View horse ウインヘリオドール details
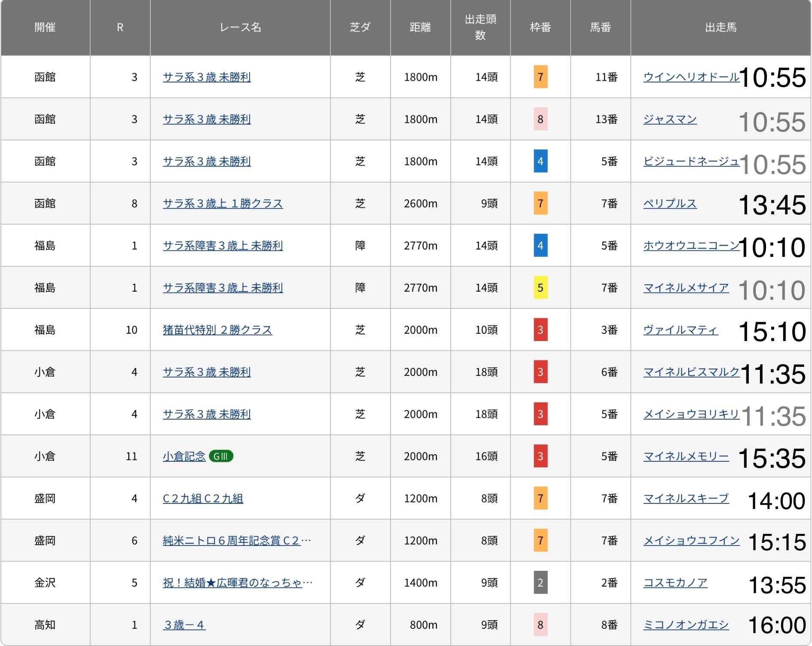This screenshot has height=646, width=812. coord(691,77)
